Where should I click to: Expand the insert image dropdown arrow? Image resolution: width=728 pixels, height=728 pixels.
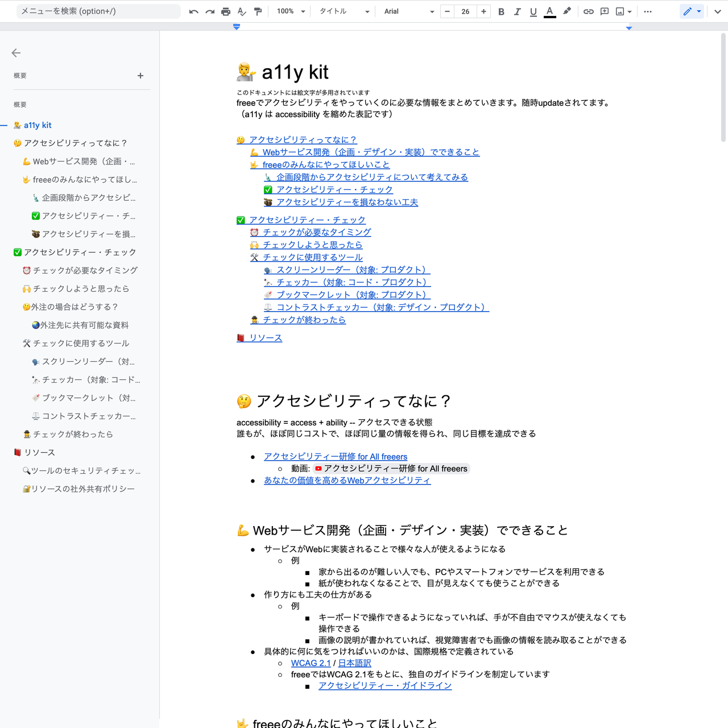[x=630, y=11]
